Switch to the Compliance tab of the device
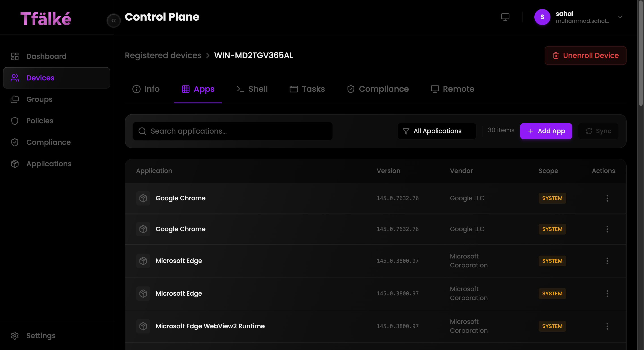Viewport: 644px width, 350px height. tap(378, 89)
